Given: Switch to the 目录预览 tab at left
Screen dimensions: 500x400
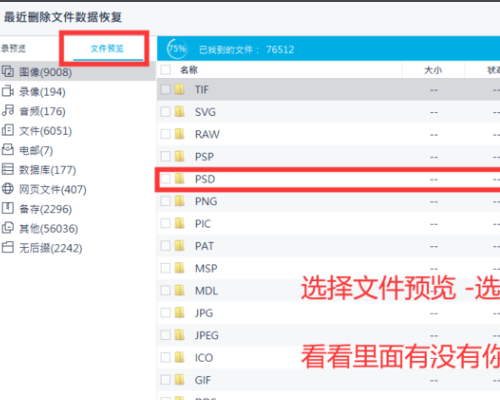Looking at the screenshot, I should pos(13,49).
